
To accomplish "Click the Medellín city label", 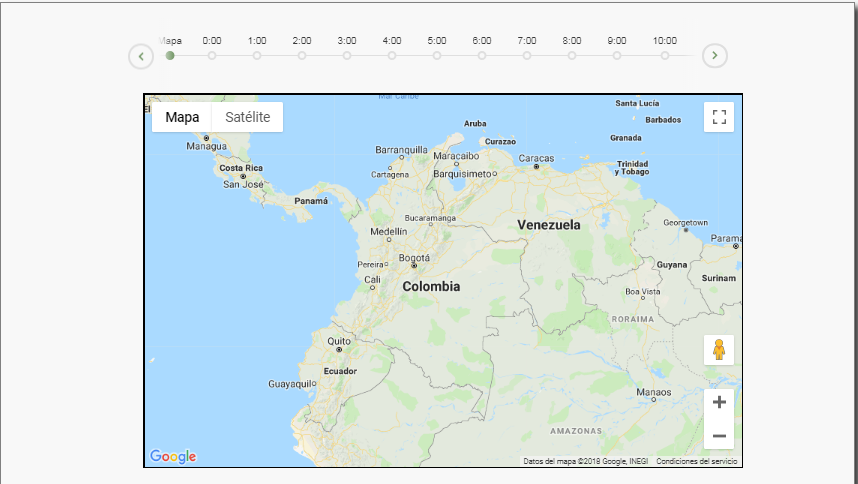I will pos(389,231).
